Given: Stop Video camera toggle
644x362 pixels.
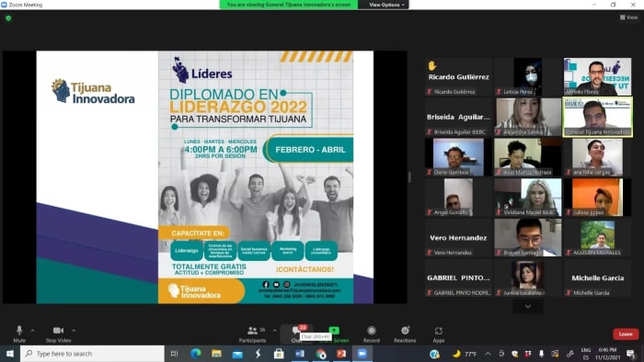Looking at the screenshot, I should click(58, 334).
